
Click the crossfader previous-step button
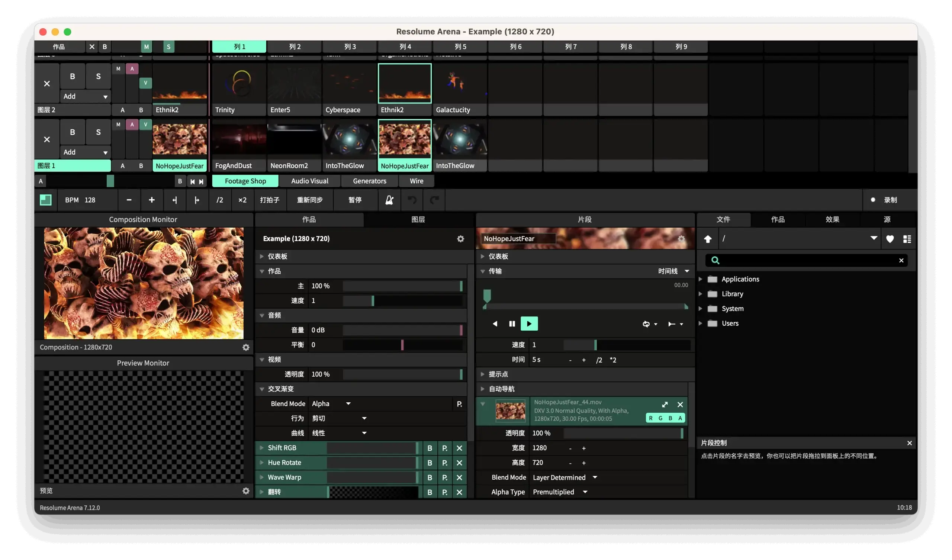pos(192,181)
